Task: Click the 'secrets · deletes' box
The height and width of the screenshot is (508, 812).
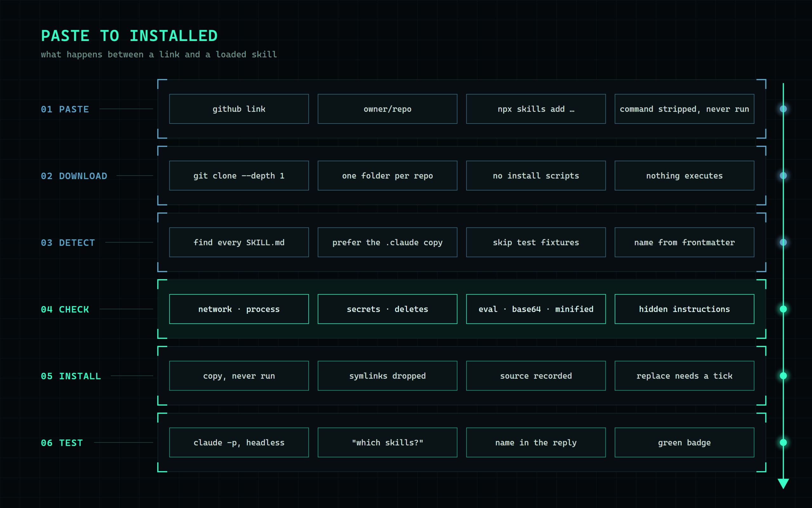Action: pos(387,309)
